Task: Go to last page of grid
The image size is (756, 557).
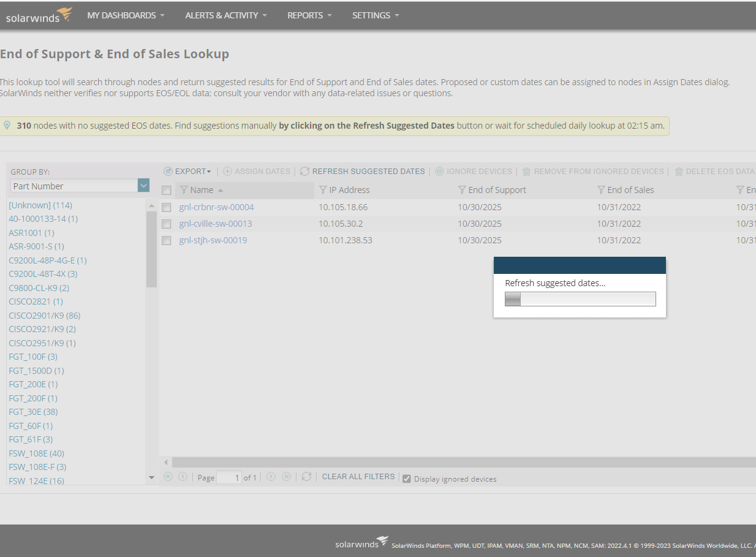Action: [286, 477]
